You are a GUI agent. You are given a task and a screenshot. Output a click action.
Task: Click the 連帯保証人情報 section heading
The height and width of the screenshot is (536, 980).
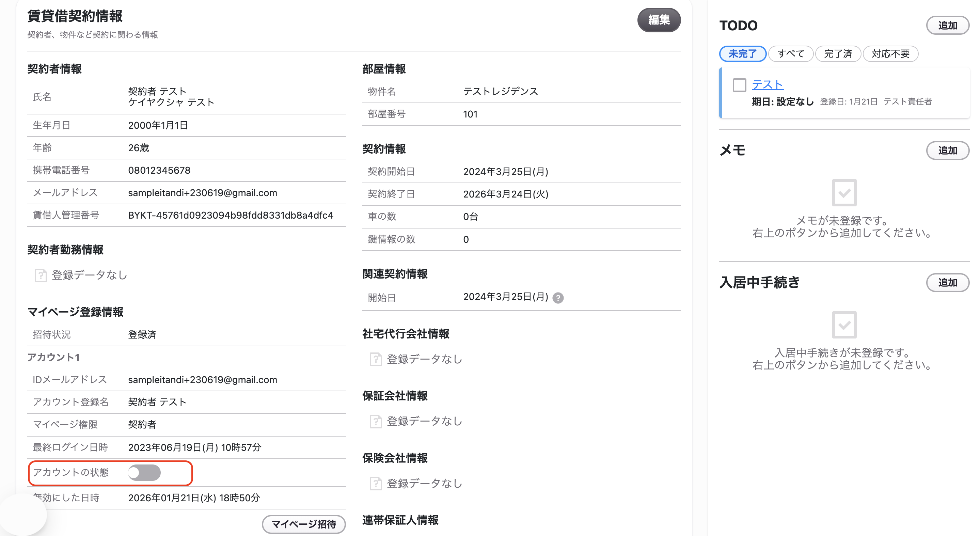(400, 520)
